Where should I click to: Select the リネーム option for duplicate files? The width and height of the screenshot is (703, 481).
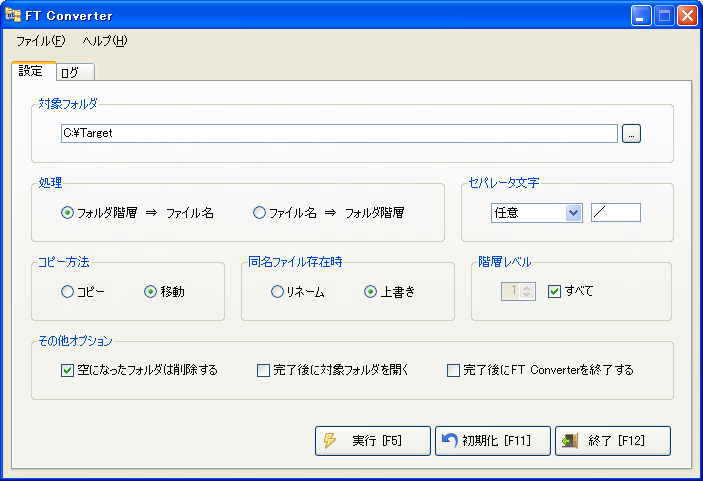[278, 292]
